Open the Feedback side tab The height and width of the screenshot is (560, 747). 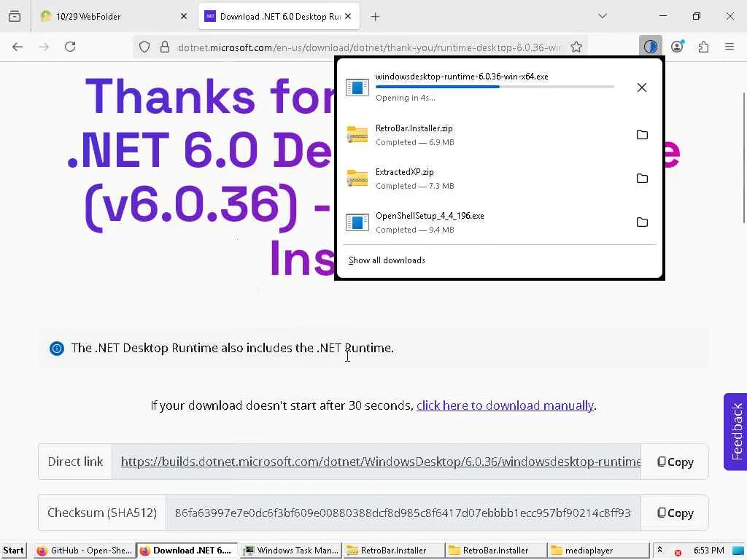point(735,432)
